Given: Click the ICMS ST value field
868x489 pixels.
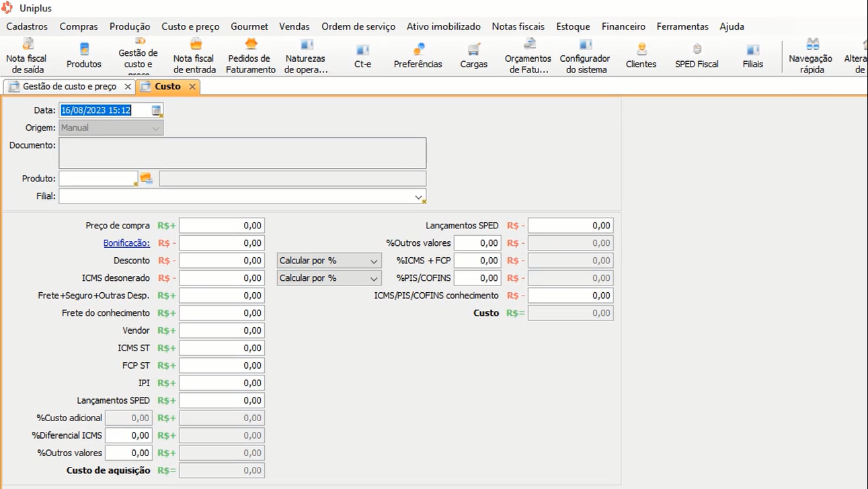Looking at the screenshot, I should 222,348.
